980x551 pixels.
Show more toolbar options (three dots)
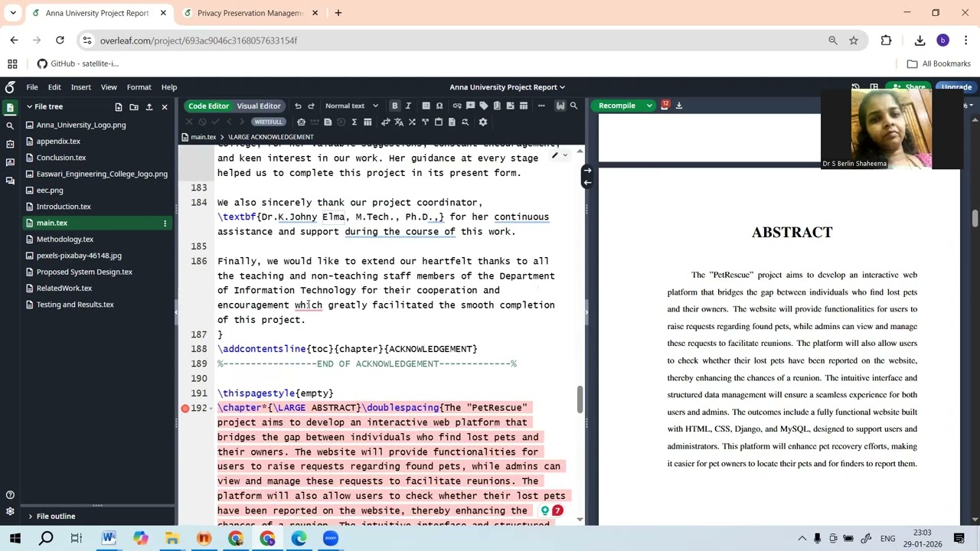(541, 106)
